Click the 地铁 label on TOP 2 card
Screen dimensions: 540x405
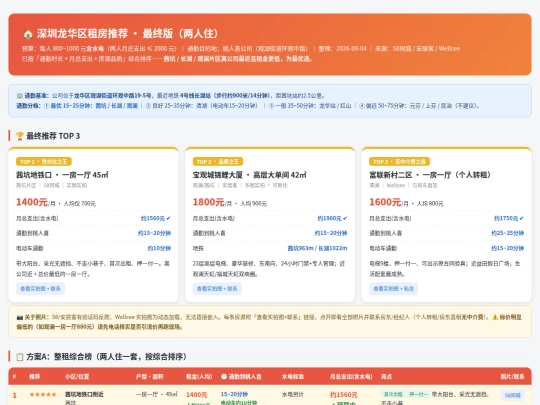point(198,248)
